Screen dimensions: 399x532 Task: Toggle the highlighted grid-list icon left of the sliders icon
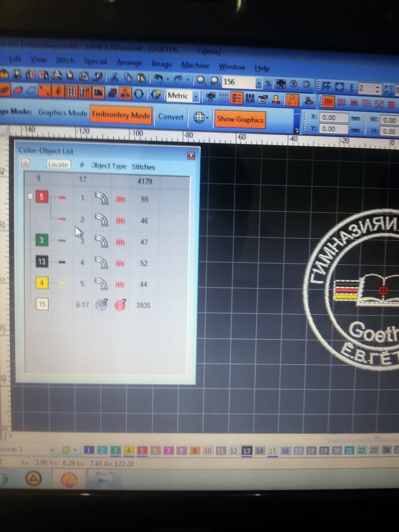click(x=237, y=98)
